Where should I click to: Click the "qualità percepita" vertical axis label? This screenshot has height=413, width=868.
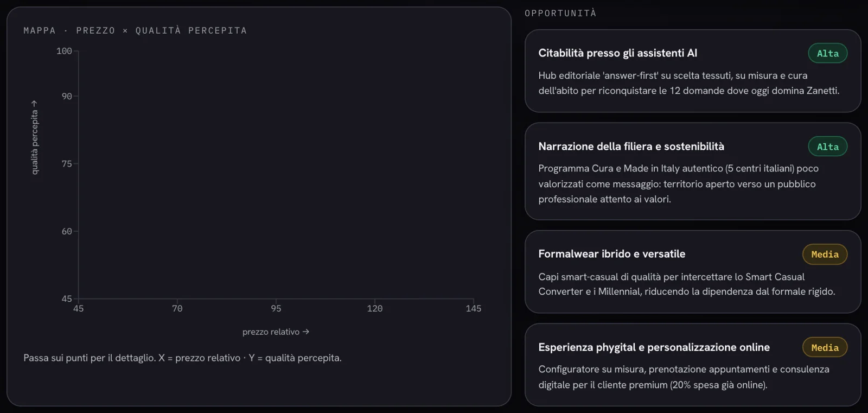[35, 137]
